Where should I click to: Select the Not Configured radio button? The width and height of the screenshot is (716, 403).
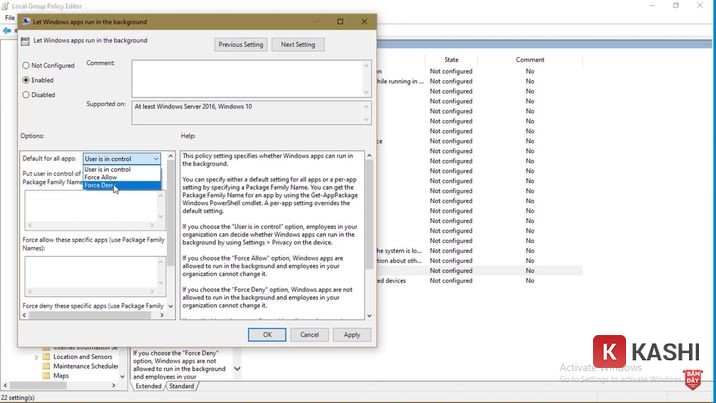coord(26,65)
